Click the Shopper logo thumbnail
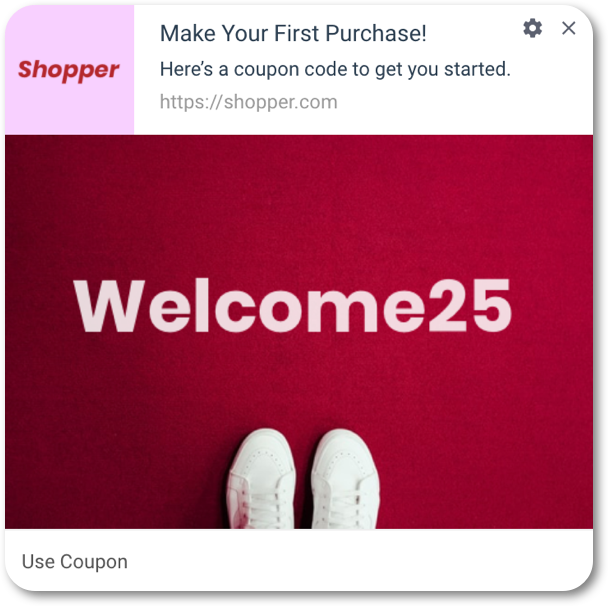The width and height of the screenshot is (608, 606). pos(69,70)
